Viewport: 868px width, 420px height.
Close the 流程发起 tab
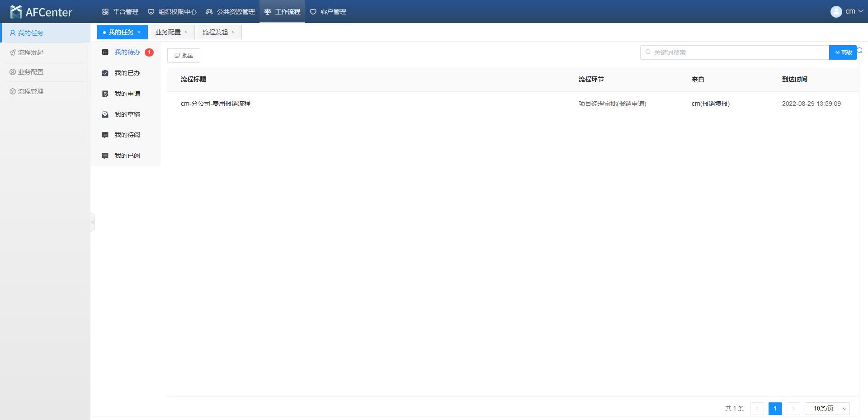coord(233,32)
